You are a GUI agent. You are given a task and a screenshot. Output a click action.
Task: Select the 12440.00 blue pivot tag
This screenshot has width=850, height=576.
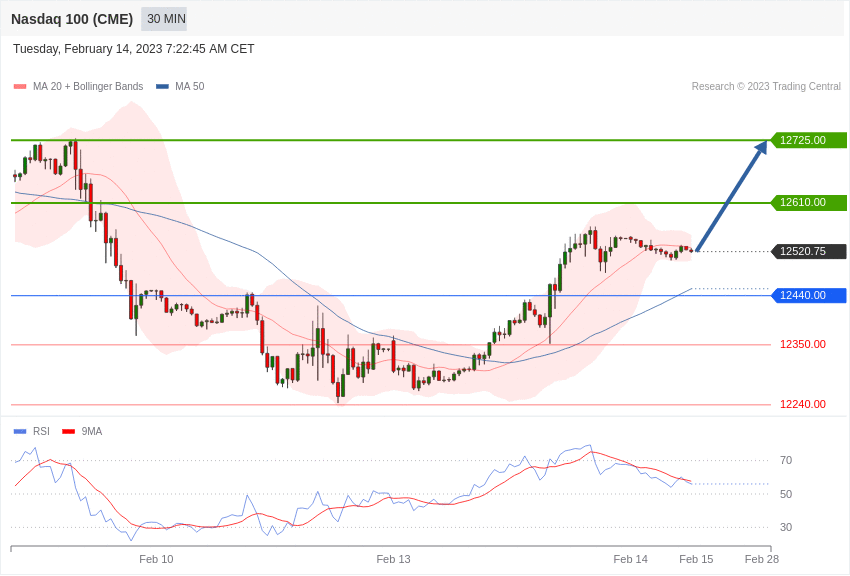(x=808, y=295)
